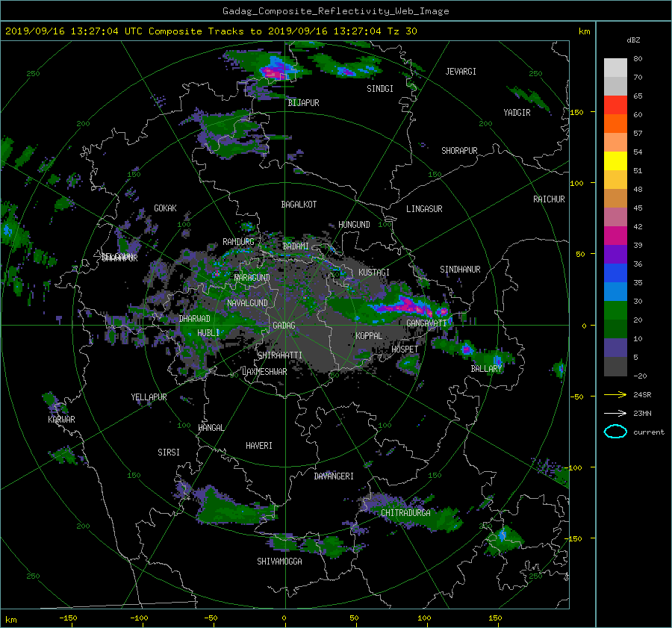The image size is (672, 628).
Task: Pick the dark orange swatch in the dBZ legend
Action: (x=615, y=123)
